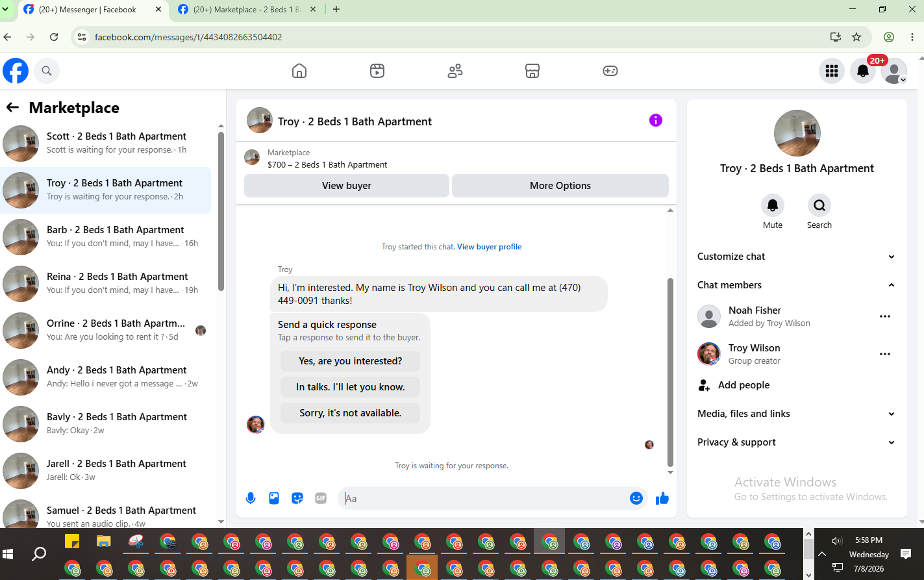Bookmark this page with the star icon
The height and width of the screenshot is (580, 924).
856,37
